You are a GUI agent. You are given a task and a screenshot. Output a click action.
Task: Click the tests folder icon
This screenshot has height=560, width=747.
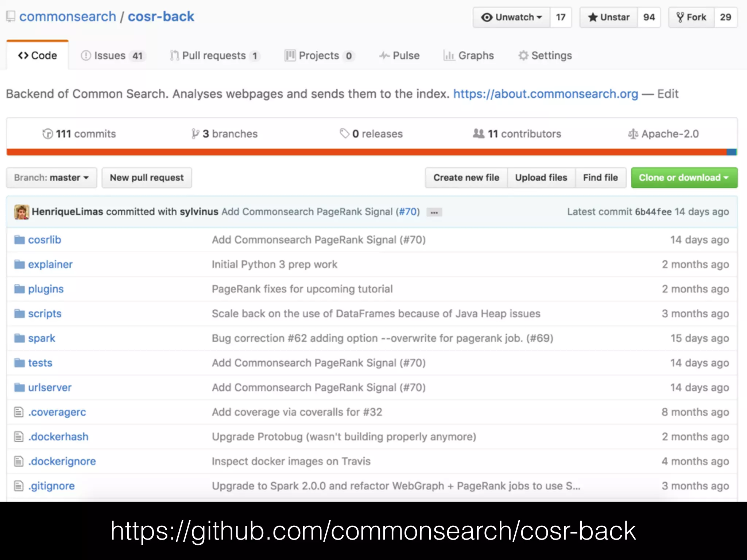[19, 363]
